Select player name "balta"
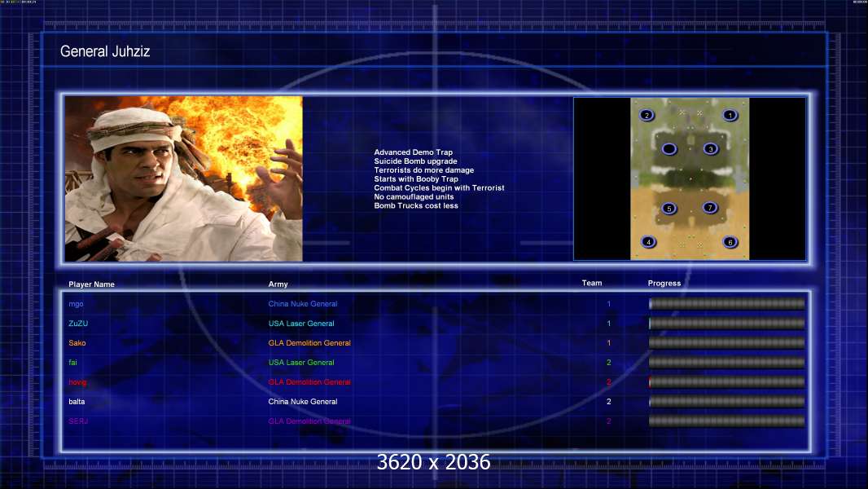This screenshot has height=489, width=868. (x=77, y=402)
